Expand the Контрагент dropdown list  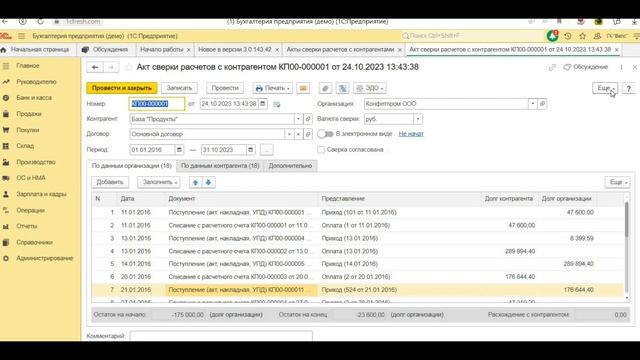click(298, 119)
